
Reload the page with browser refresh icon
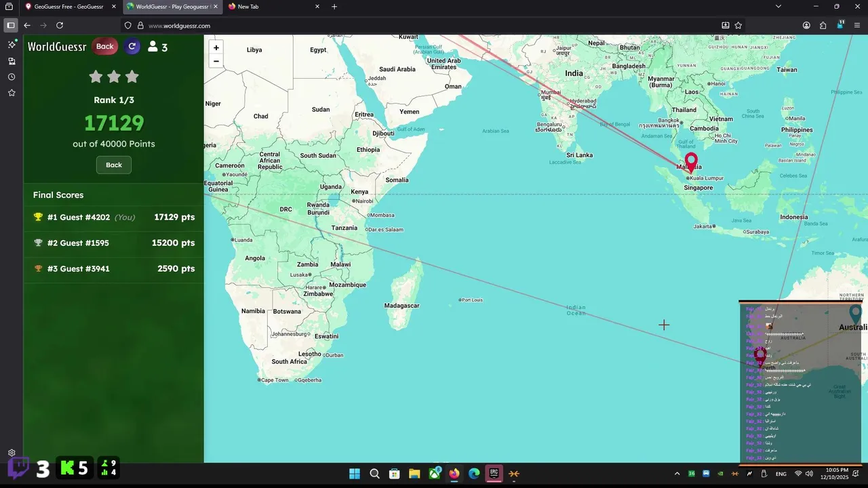(x=60, y=25)
